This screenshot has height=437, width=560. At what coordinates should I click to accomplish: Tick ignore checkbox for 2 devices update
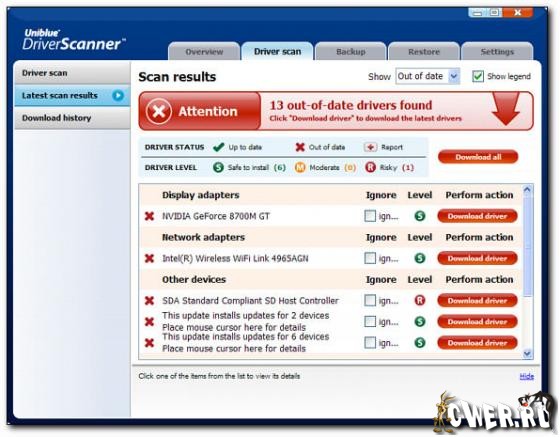coord(370,322)
